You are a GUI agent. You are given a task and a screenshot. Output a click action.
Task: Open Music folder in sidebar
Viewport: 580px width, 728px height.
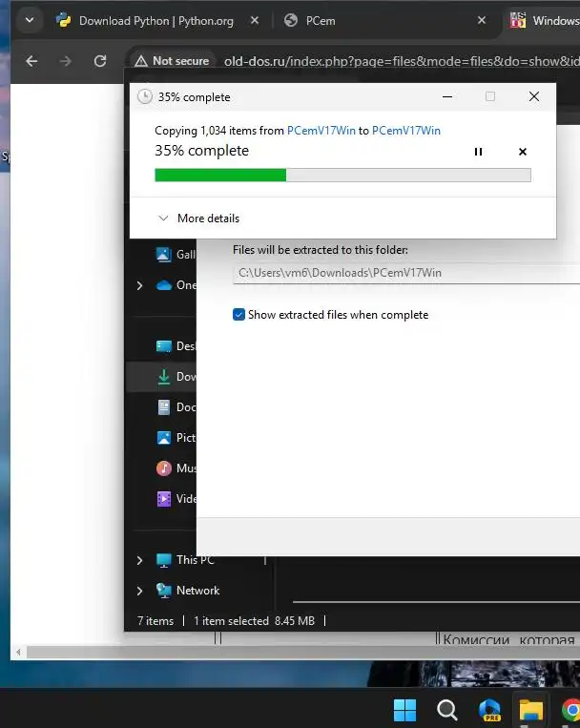click(176, 468)
